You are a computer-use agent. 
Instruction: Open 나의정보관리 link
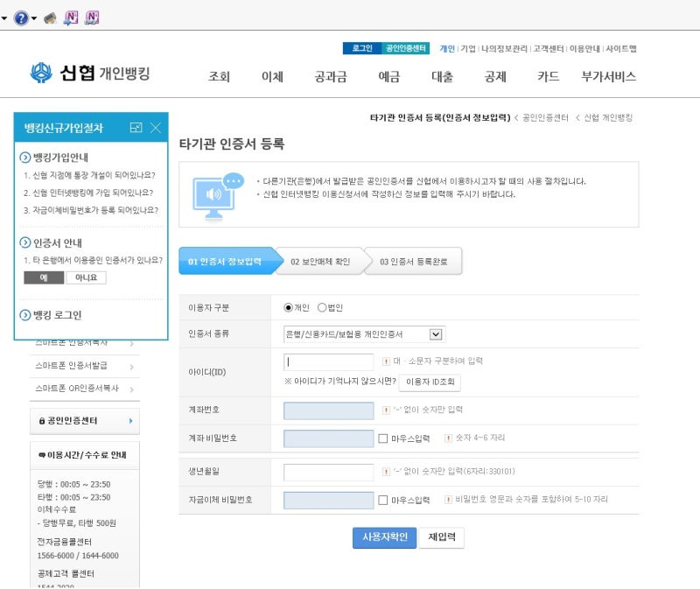pos(504,48)
